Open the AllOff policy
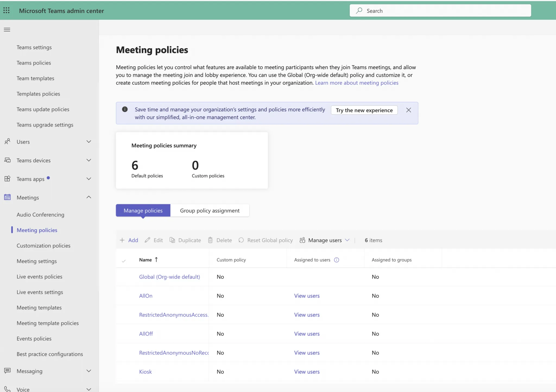 (x=146, y=334)
